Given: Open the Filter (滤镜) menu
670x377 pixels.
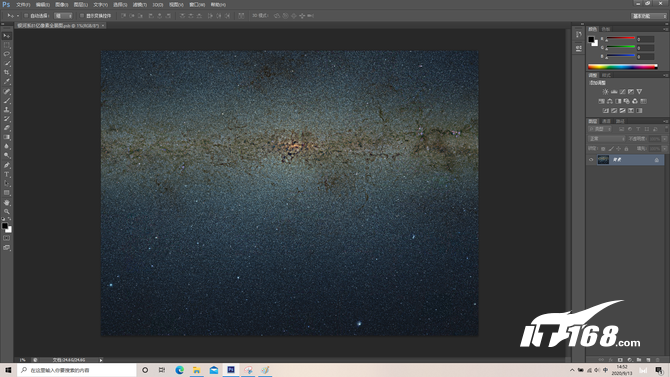Looking at the screenshot, I should pyautogui.click(x=139, y=5).
